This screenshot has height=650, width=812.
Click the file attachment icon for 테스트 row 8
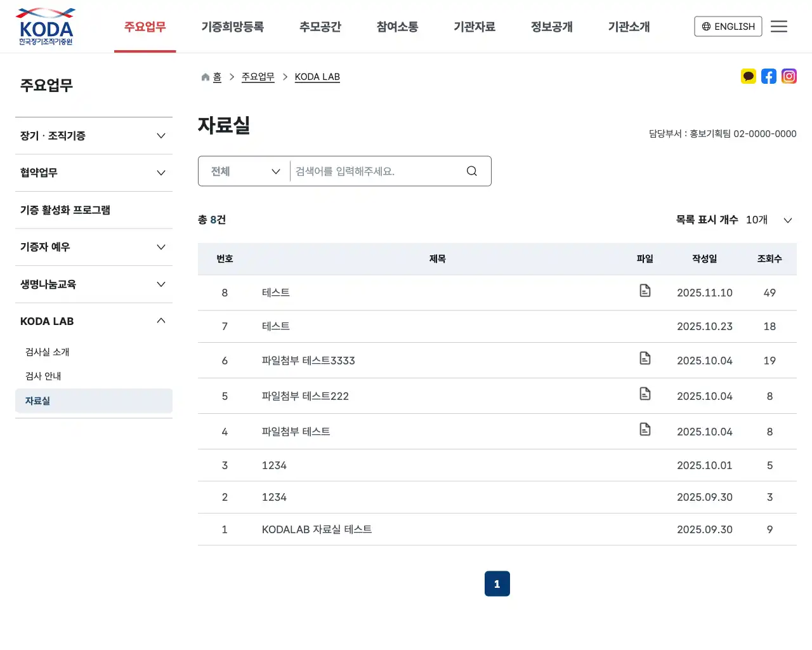645,290
